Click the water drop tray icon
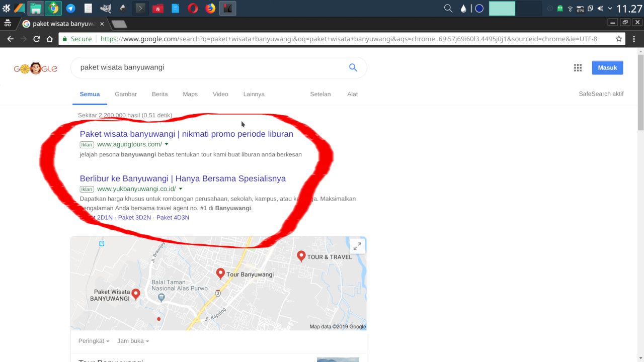The width and height of the screenshot is (644, 362). coord(463,9)
